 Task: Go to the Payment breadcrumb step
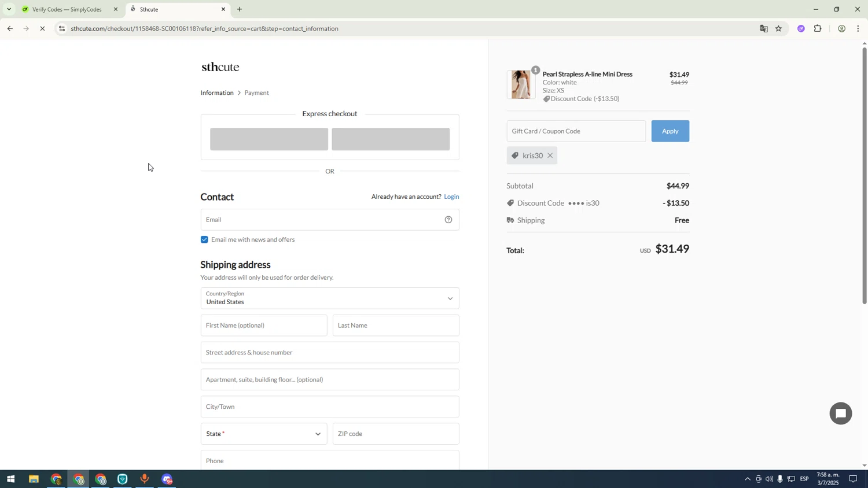pyautogui.click(x=256, y=93)
